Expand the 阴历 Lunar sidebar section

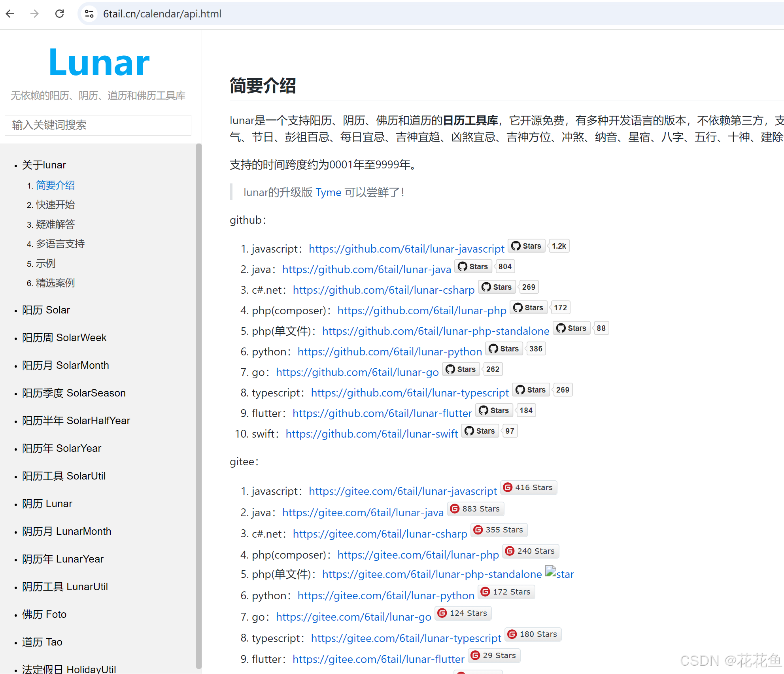point(47,504)
